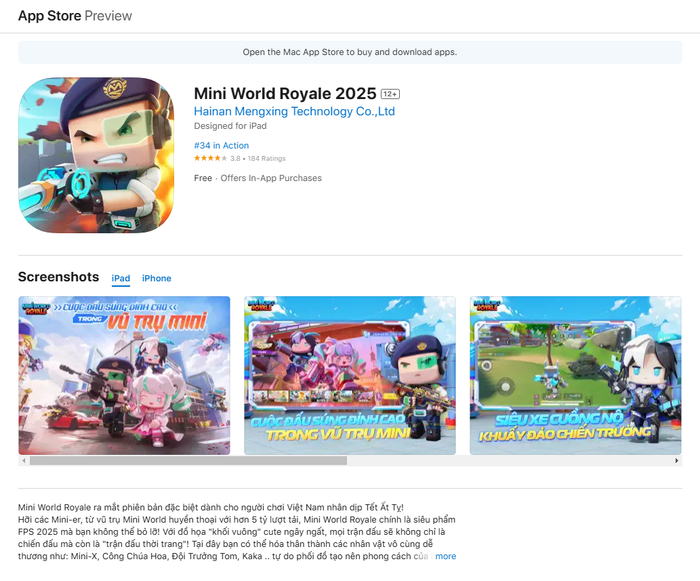This screenshot has width=700, height=581.
Task: Open the third screenshot with Siêu Xe Cuồng Nộ
Action: pos(575,376)
